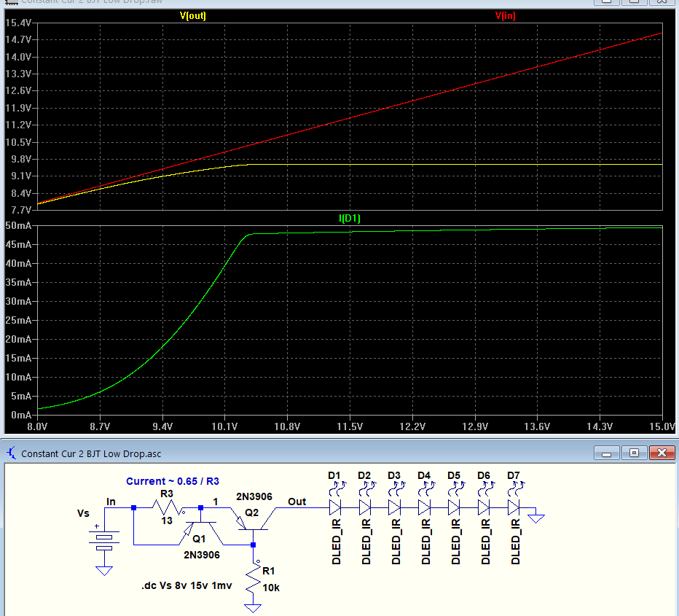Click the R1 value '10k'
This screenshot has height=616, width=679.
click(271, 588)
